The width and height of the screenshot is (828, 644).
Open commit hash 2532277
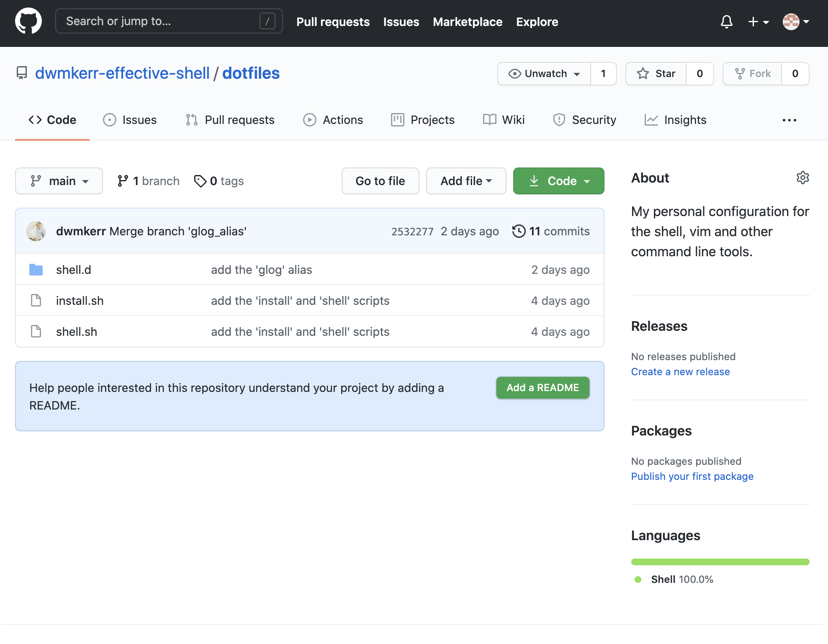click(412, 232)
